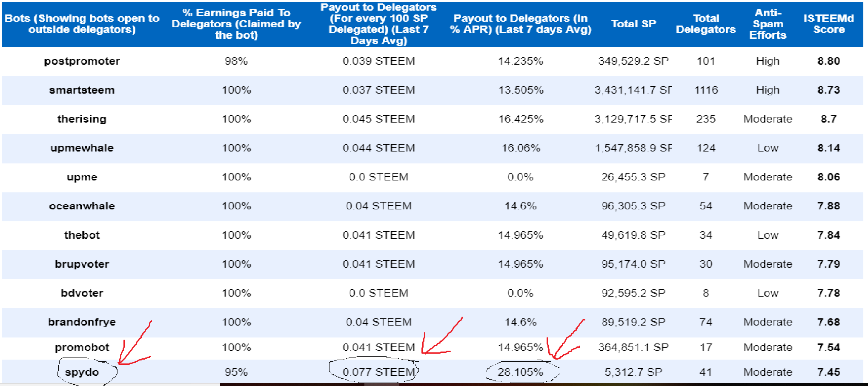Select the '0.045 STEEM' payout for therising
868x386 pixels.
click(x=378, y=119)
